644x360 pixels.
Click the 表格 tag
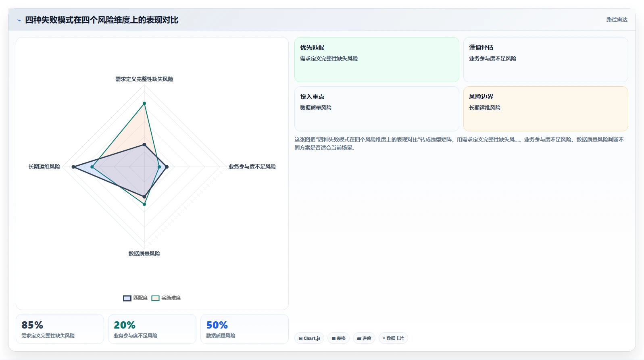point(338,338)
